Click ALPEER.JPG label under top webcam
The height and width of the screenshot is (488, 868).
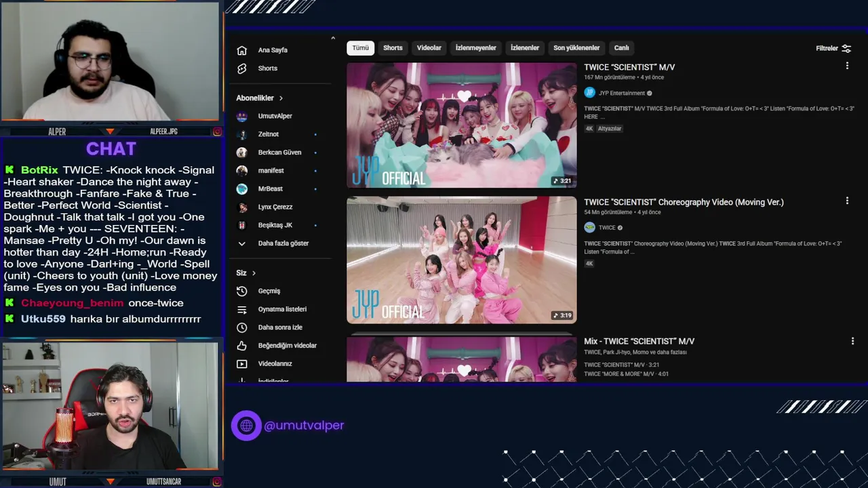click(x=163, y=131)
